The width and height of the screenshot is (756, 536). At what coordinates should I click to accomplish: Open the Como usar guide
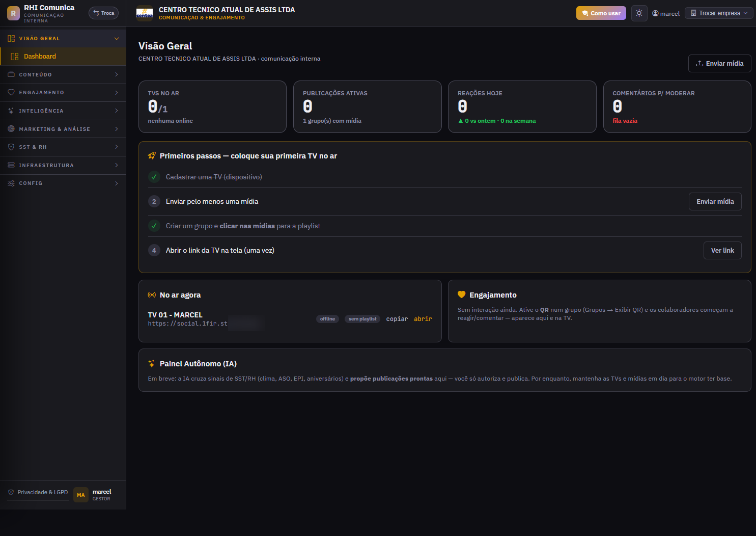coord(601,13)
